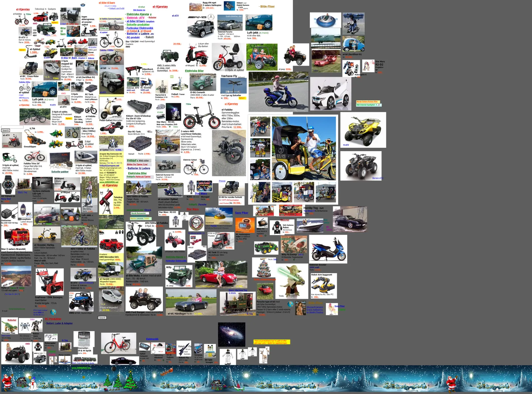
Task: Open the Elektriske-Kjøretøy link
Action: coord(139,14)
